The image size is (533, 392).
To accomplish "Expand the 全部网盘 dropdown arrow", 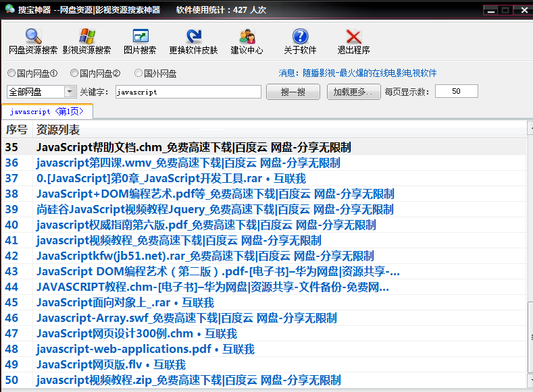I will pos(70,92).
